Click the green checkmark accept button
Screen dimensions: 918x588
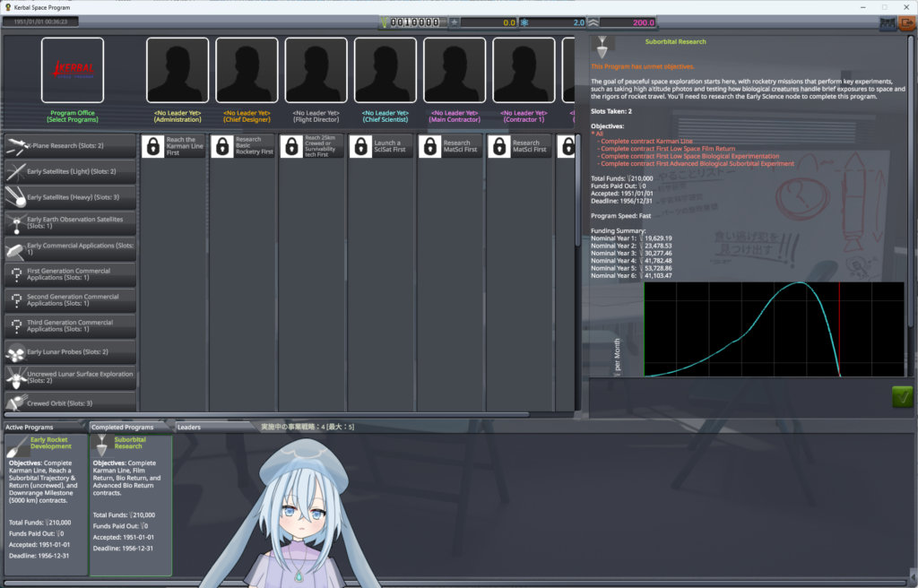tap(902, 397)
